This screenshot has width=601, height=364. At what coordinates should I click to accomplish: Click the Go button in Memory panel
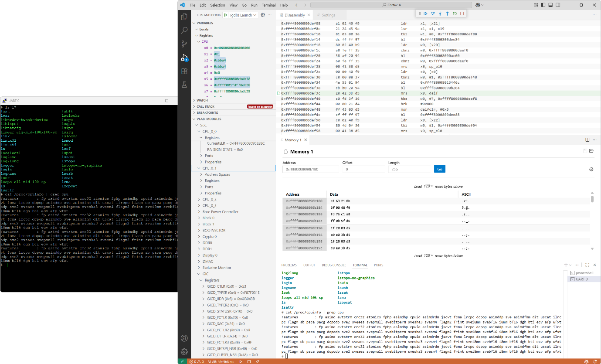pyautogui.click(x=439, y=169)
